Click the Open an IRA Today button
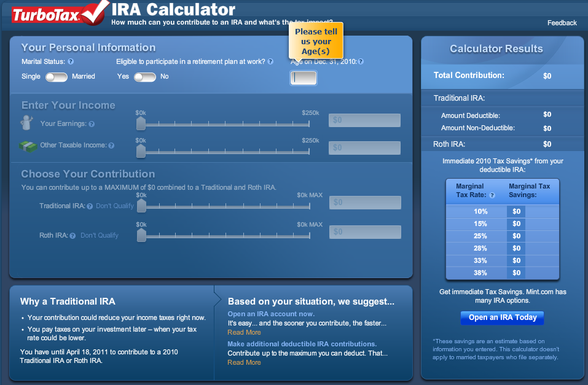The height and width of the screenshot is (385, 588). (x=502, y=317)
